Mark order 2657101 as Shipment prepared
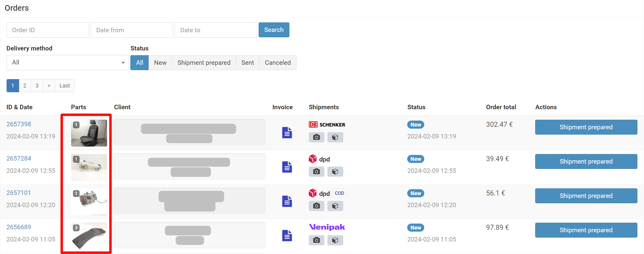This screenshot has height=254, width=644. [x=586, y=196]
